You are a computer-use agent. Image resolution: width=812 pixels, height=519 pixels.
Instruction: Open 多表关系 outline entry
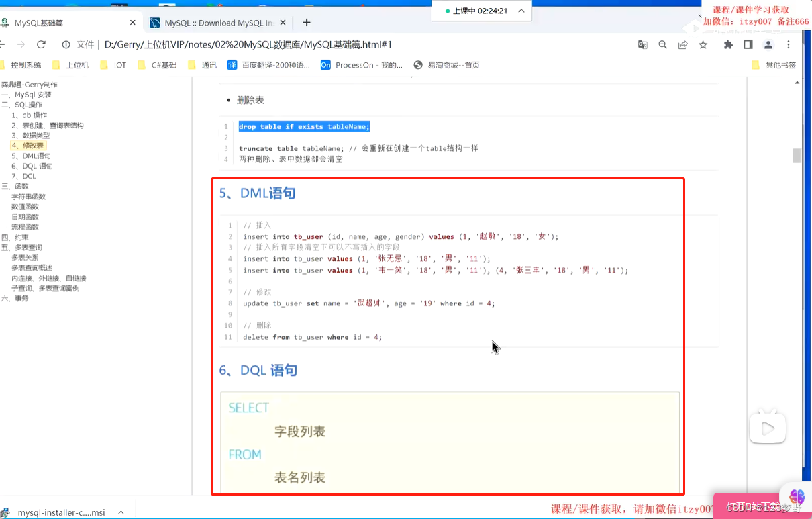click(25, 258)
